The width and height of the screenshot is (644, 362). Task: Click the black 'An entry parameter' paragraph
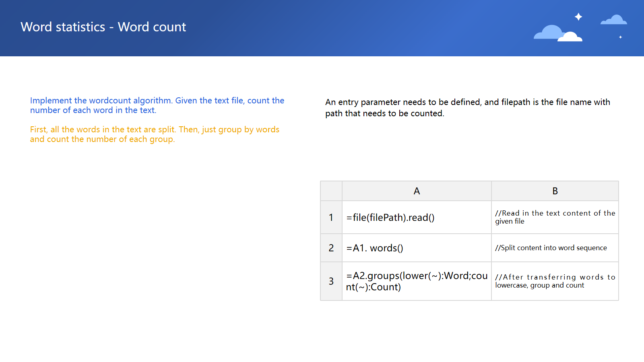click(x=467, y=108)
